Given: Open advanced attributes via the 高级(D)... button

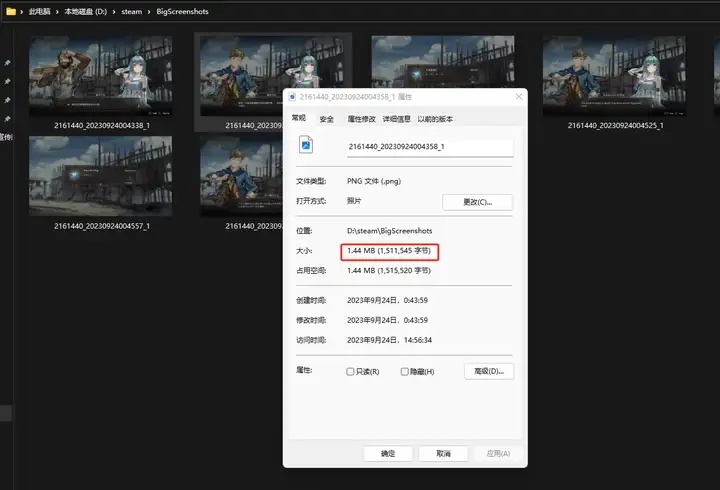Looking at the screenshot, I should coord(488,371).
